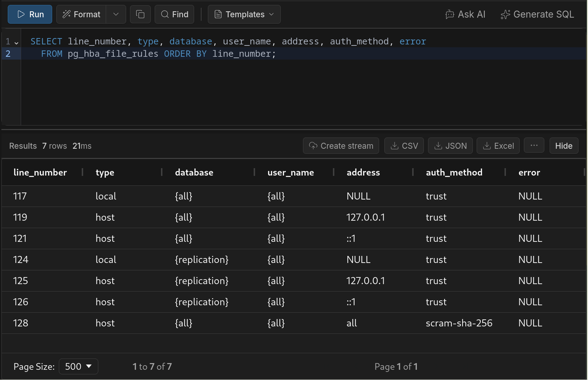
Task: Sort by type column header
Action: 105,172
